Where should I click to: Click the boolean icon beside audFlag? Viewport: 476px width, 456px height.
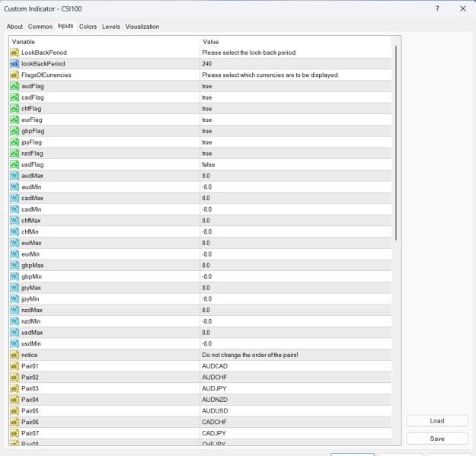14,86
